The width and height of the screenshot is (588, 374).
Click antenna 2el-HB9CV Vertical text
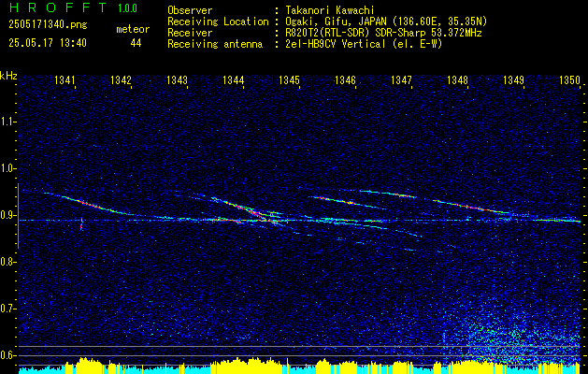click(x=365, y=44)
